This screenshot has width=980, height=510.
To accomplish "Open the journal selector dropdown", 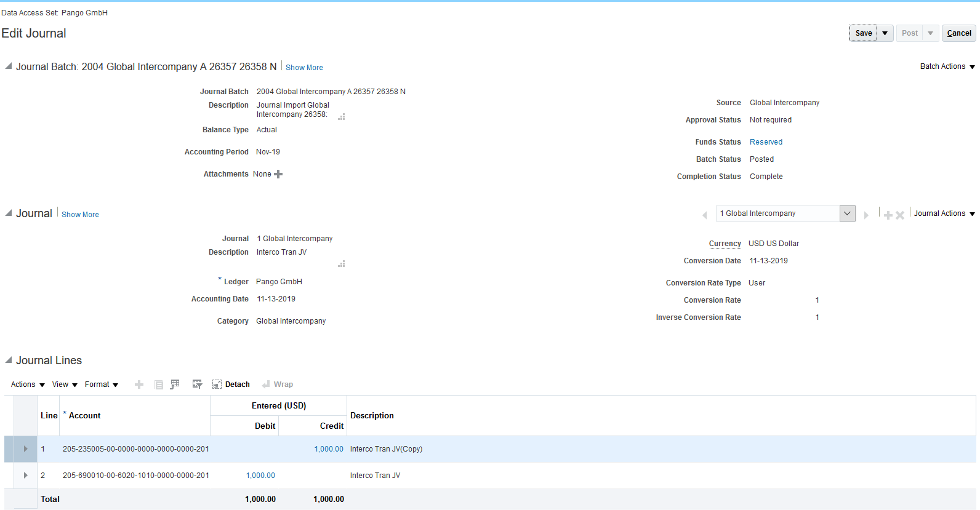I will [847, 213].
